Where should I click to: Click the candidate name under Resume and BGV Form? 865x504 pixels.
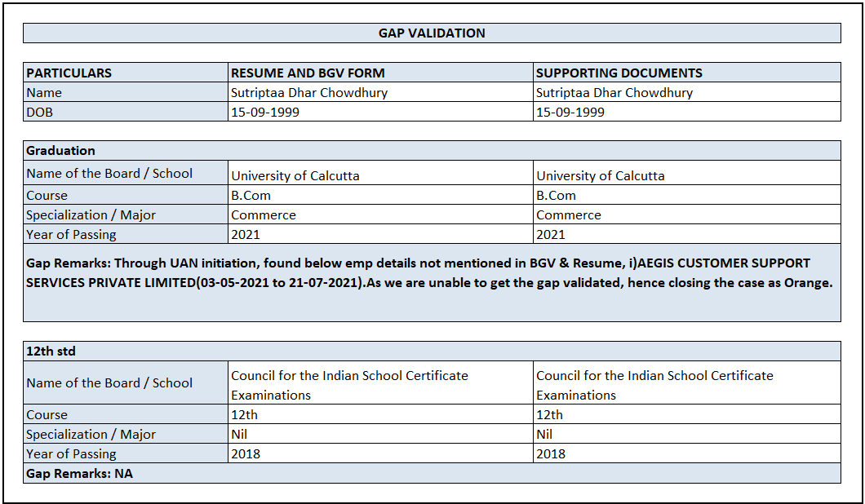point(309,92)
